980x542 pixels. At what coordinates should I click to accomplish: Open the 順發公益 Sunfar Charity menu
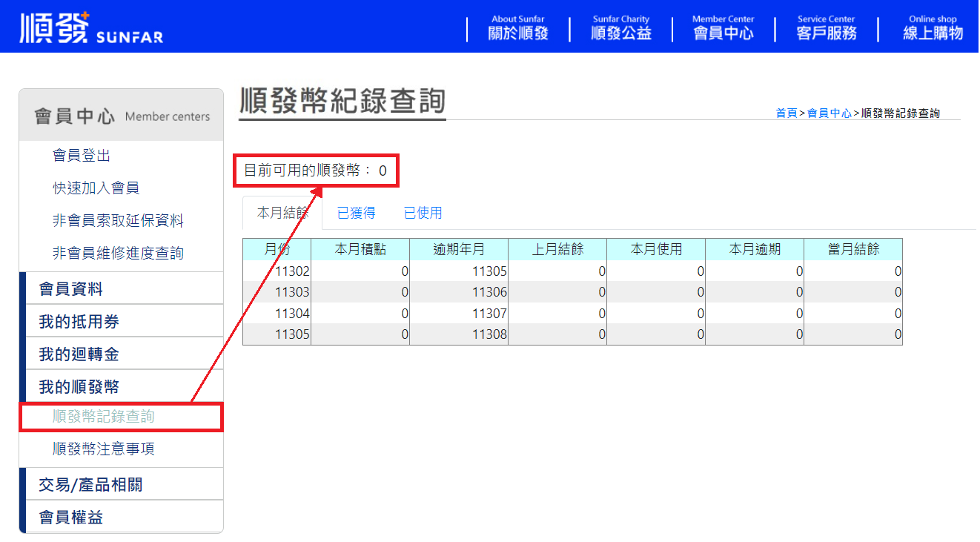(x=620, y=28)
